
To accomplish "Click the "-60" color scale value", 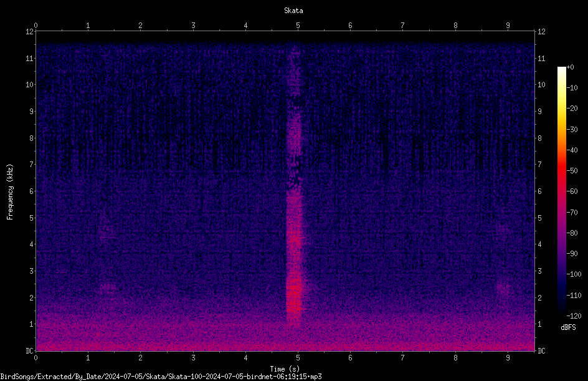I will (x=572, y=191).
